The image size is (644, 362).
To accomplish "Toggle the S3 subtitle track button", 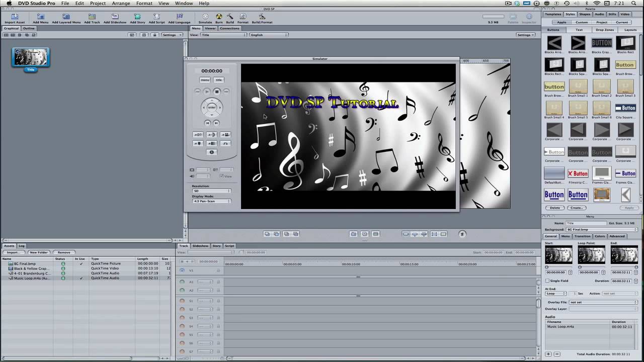I will pos(182,318).
